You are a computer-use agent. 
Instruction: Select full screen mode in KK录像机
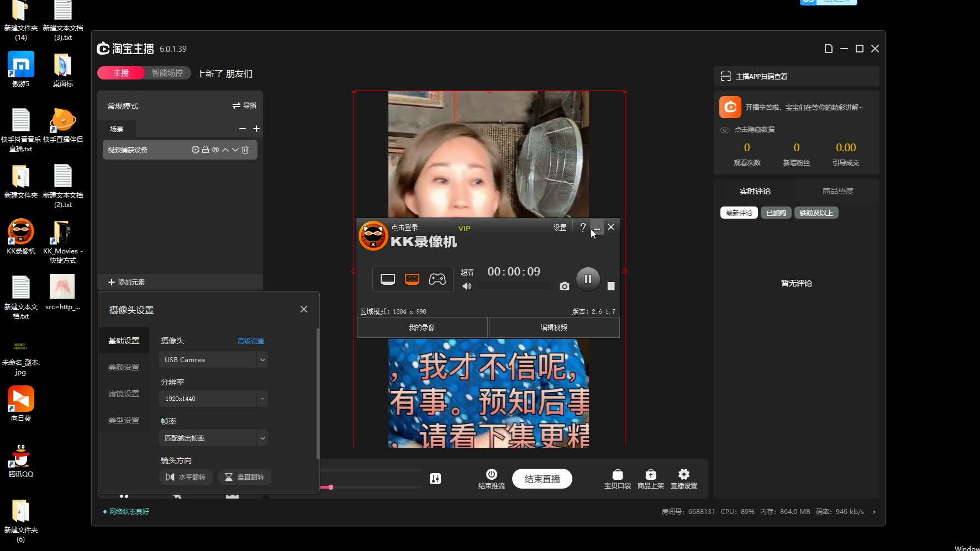click(388, 279)
